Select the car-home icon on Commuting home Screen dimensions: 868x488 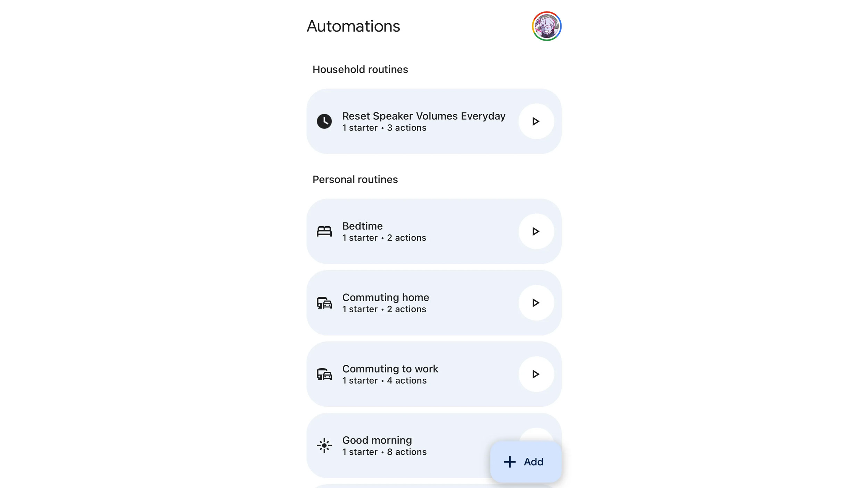(324, 303)
